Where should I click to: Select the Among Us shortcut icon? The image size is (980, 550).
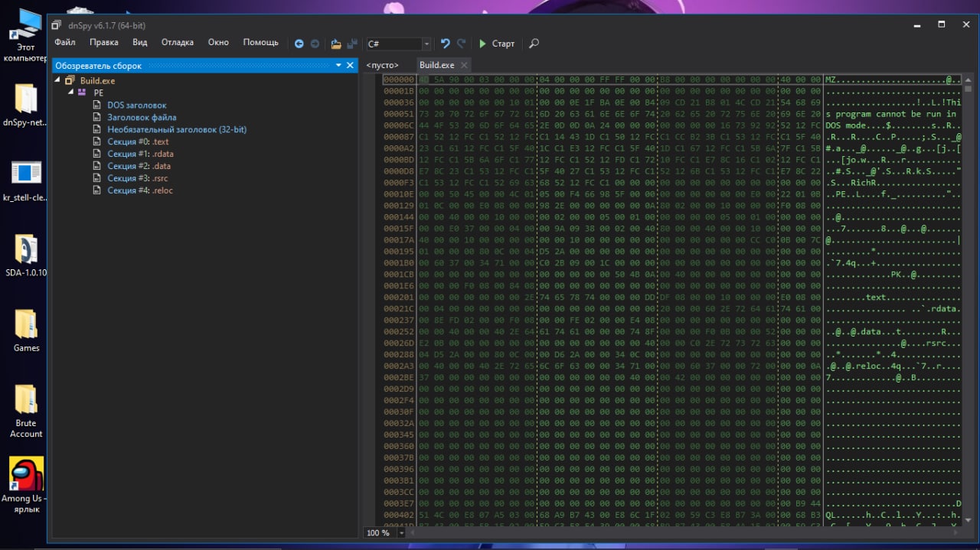25,485
